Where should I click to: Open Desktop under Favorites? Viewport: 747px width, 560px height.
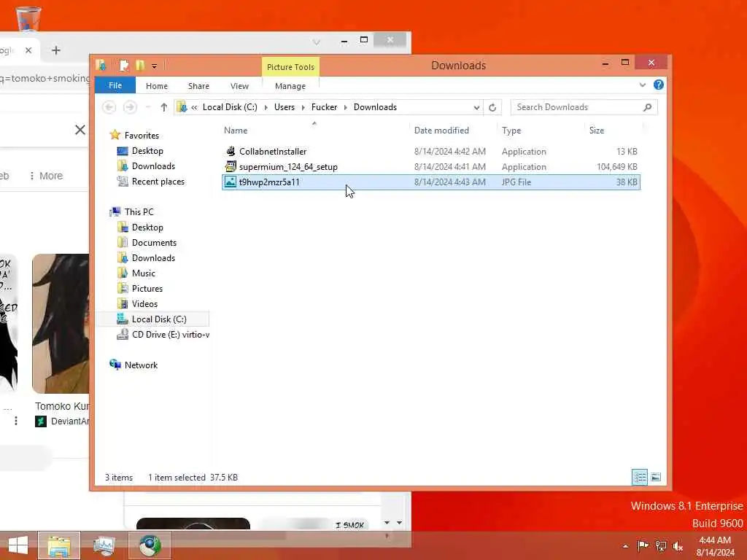click(147, 151)
